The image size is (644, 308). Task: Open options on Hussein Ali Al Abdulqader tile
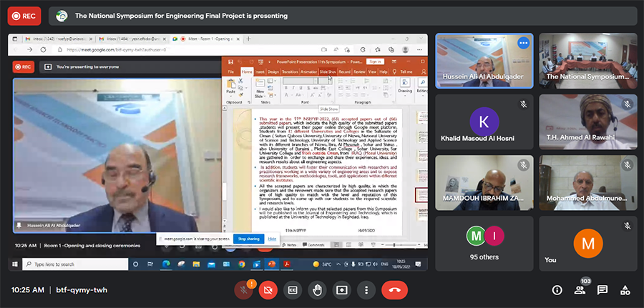point(523,43)
